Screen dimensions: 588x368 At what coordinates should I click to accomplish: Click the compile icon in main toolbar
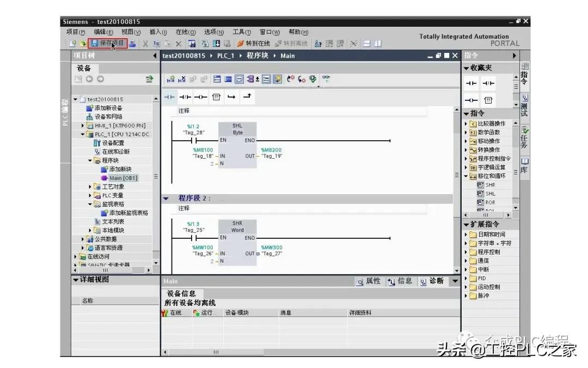205,44
